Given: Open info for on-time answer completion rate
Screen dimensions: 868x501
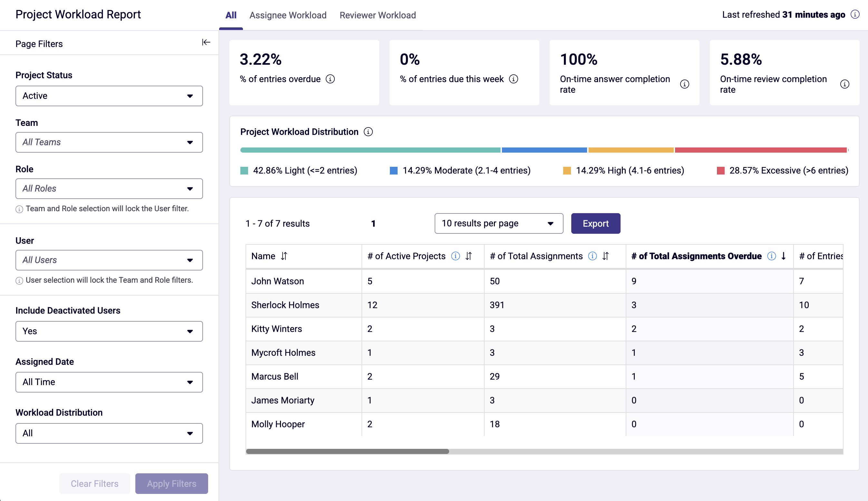Looking at the screenshot, I should [684, 84].
